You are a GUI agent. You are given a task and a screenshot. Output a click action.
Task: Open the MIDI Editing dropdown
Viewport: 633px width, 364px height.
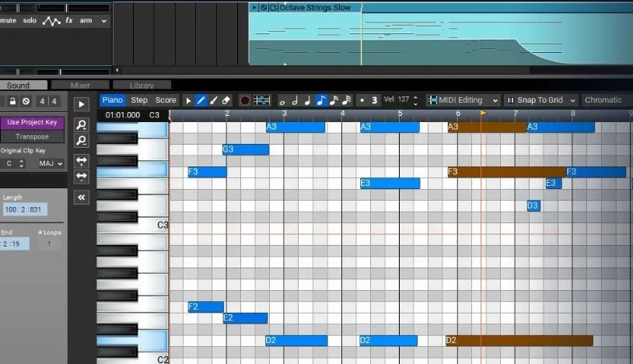[463, 100]
